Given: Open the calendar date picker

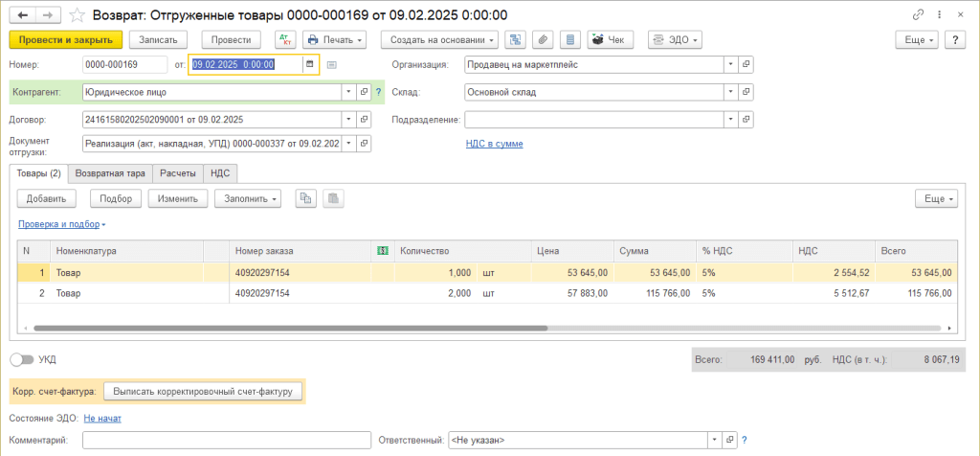Looking at the screenshot, I should pyautogui.click(x=309, y=64).
